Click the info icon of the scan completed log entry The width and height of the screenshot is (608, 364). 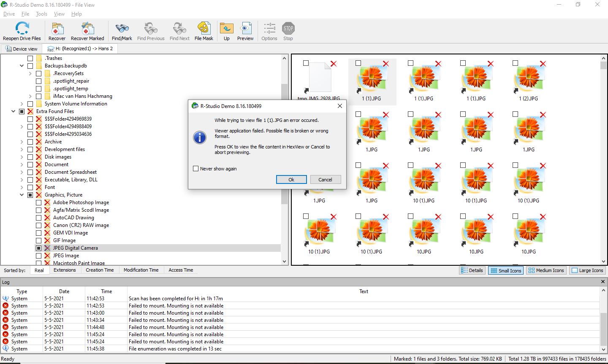tap(5, 298)
